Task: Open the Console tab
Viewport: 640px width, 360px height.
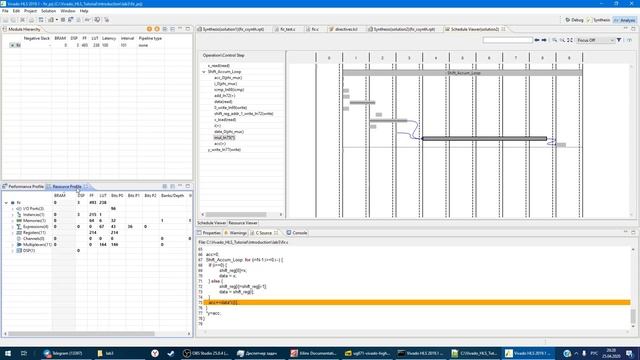Action: point(297,233)
